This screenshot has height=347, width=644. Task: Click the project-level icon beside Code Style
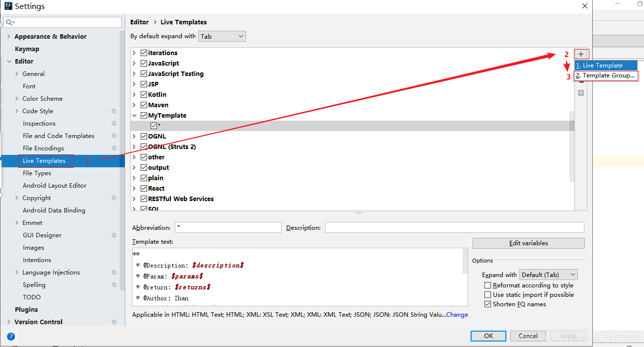pyautogui.click(x=114, y=111)
